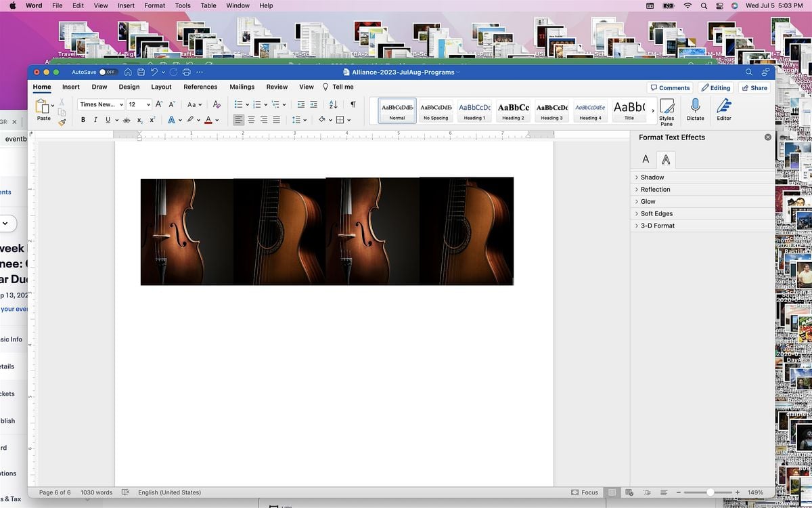The width and height of the screenshot is (812, 508).
Task: Open the References tab
Action: [x=200, y=87]
